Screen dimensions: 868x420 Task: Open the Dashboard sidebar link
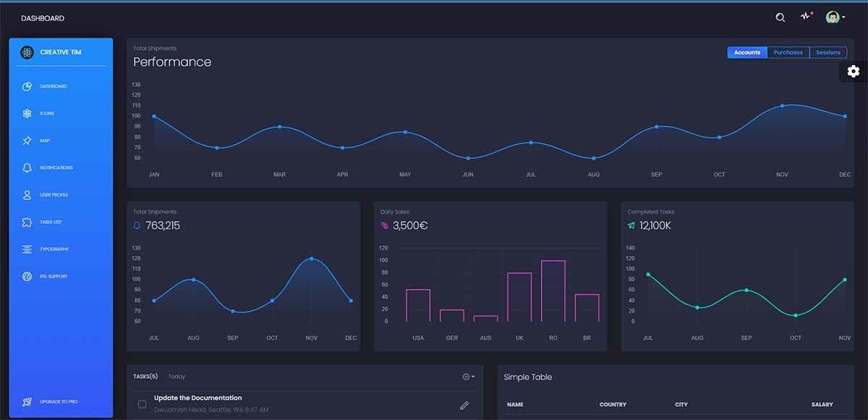(x=54, y=86)
